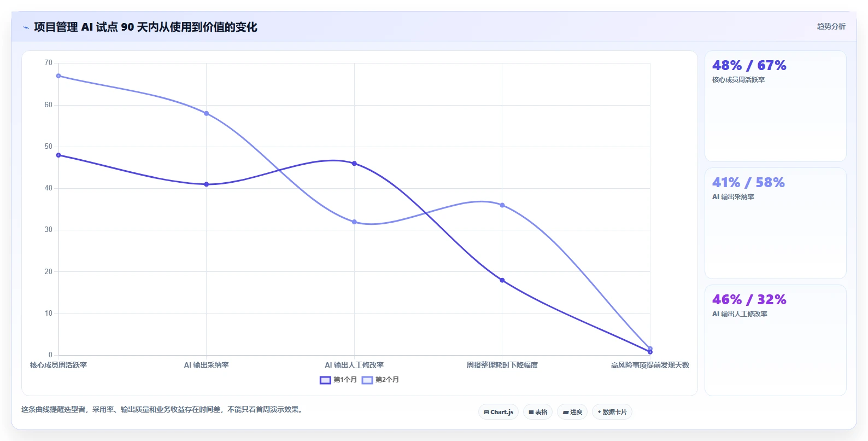Click the AI 输出人工修改率 x-axis label

[354, 365]
